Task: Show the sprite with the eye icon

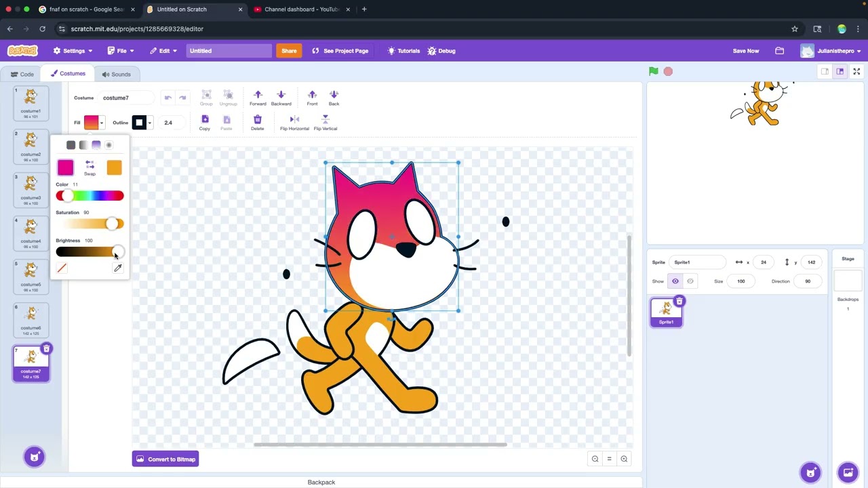Action: click(x=675, y=281)
